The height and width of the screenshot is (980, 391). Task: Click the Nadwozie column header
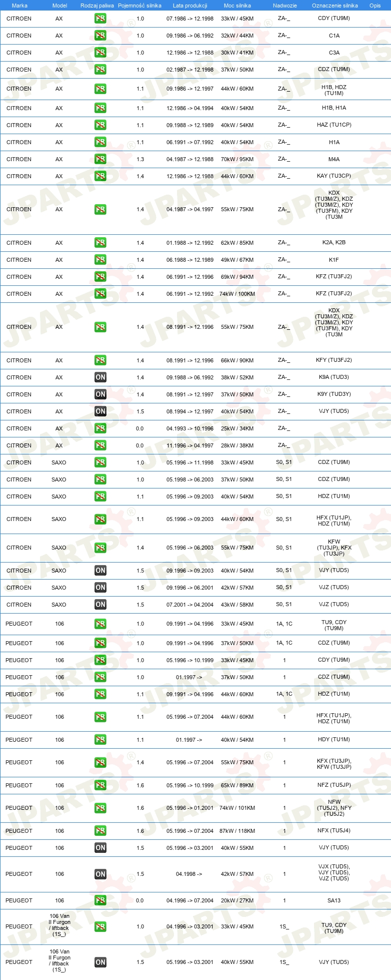coord(285,6)
